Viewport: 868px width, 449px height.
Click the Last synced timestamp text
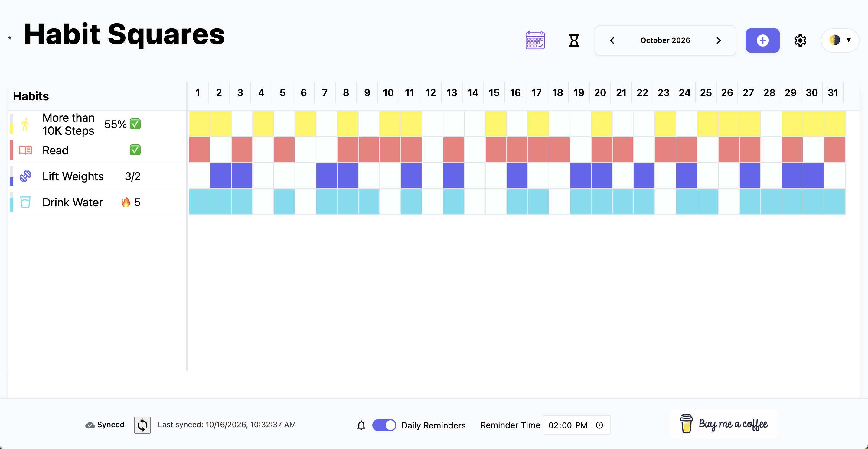pos(227,425)
